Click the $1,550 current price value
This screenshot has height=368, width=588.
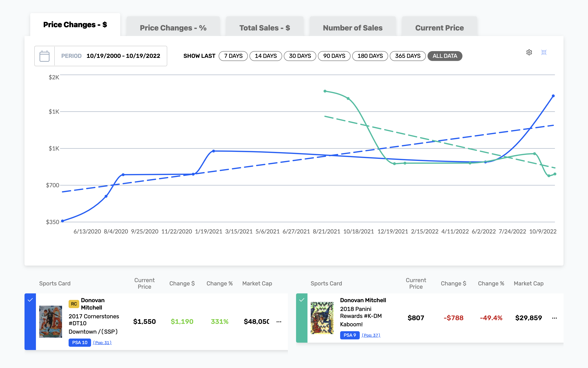(144, 322)
